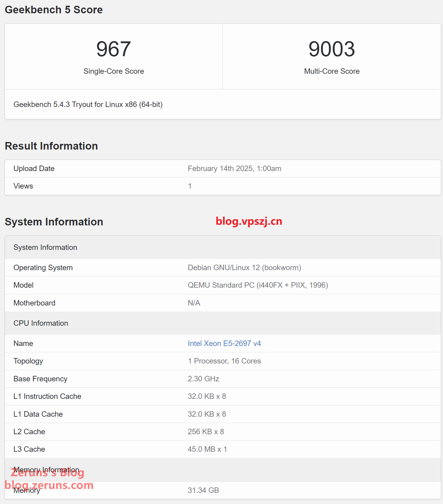Click the red blog.vpszj.cn watermark
Screen dimensions: 443x504
pos(249,221)
